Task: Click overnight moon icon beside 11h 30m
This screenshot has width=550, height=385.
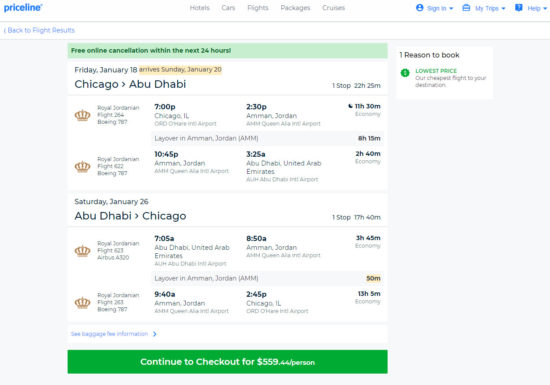Action: point(350,106)
